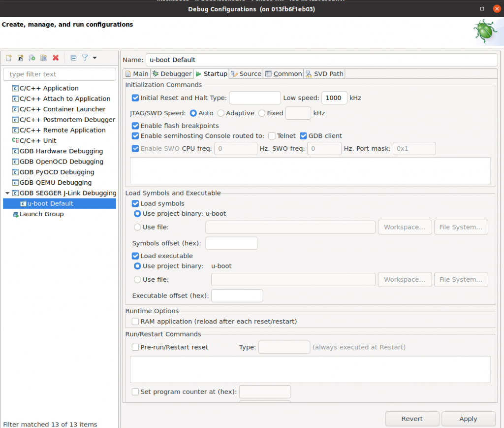
Task: Check the RAM application option
Action: pyautogui.click(x=135, y=322)
